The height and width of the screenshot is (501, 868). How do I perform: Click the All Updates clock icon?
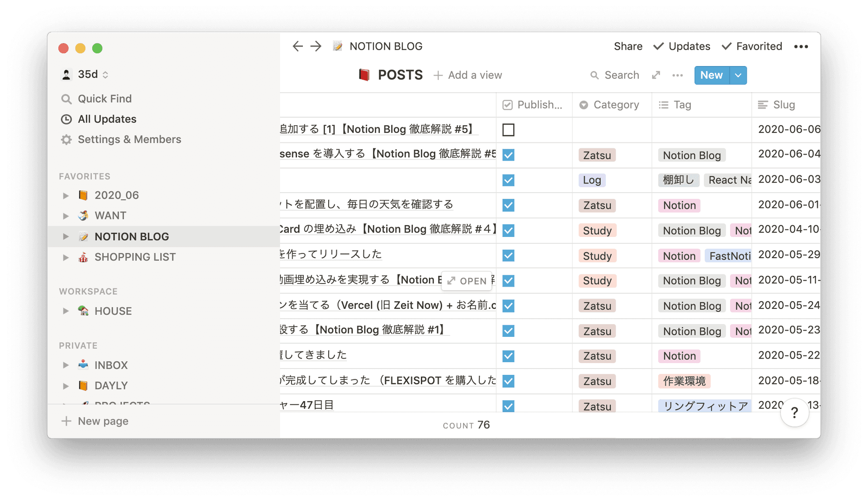point(66,119)
